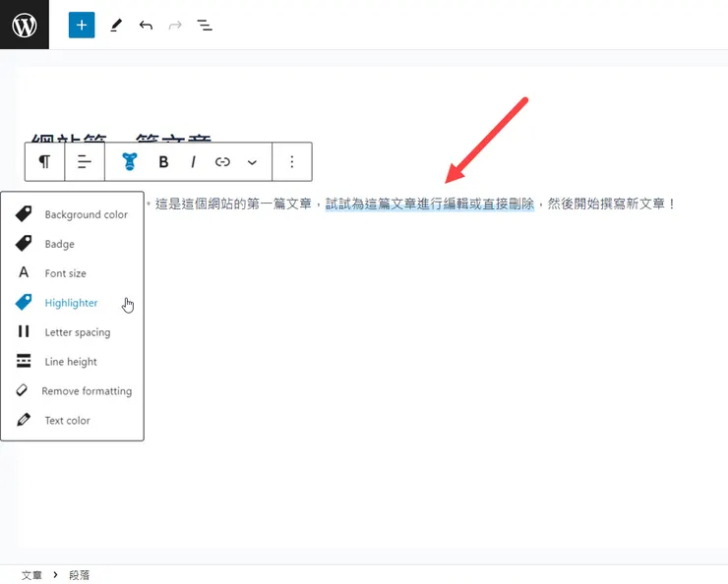
Task: Click the Remove formatting eraser icon
Action: pyautogui.click(x=22, y=390)
